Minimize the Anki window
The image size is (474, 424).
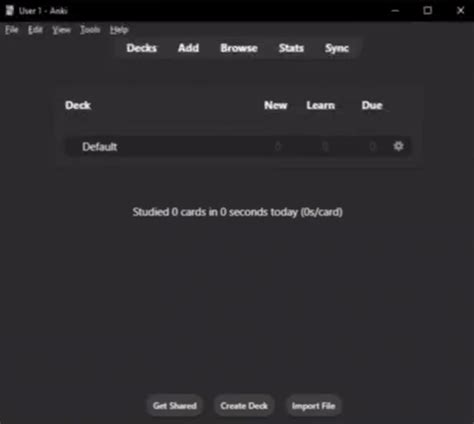395,11
